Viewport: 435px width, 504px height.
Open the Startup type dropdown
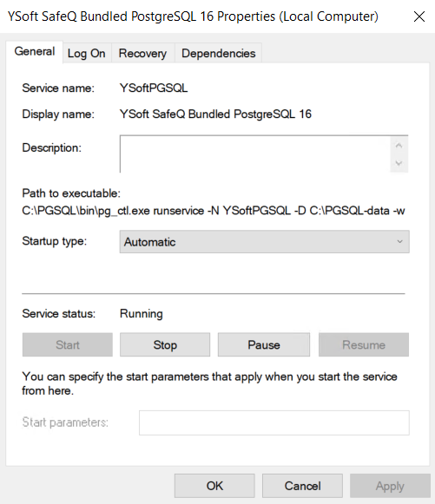tap(265, 242)
